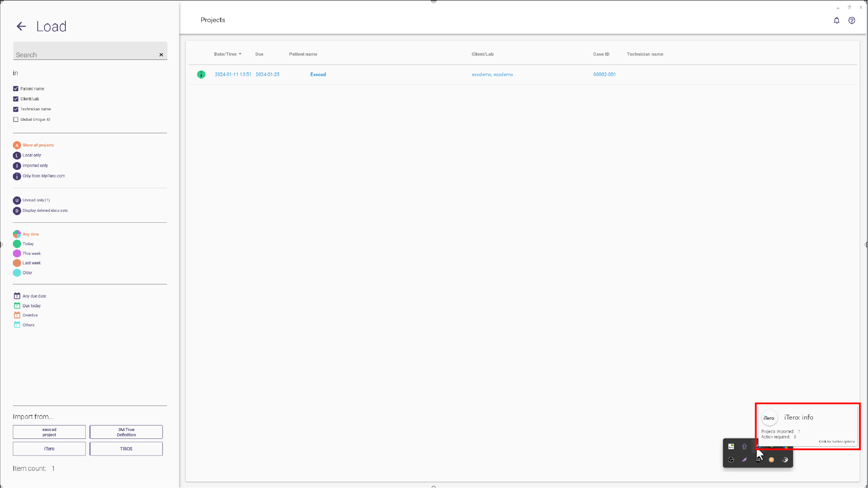Click "Click for further options" text
868x488 pixels.
pyautogui.click(x=837, y=441)
